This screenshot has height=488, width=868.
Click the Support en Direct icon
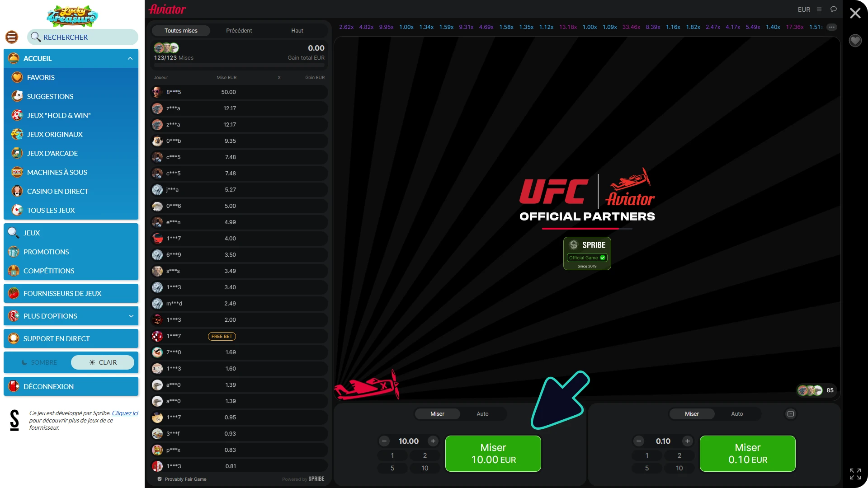[14, 338]
